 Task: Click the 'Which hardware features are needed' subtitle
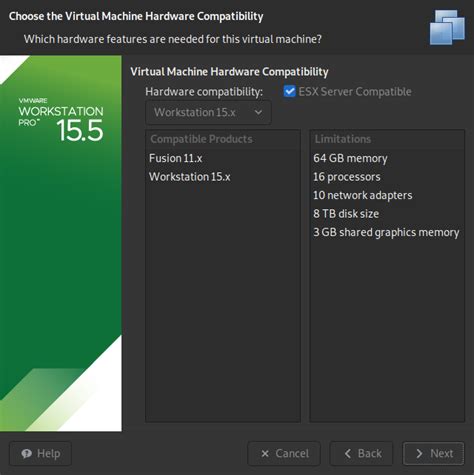point(173,39)
